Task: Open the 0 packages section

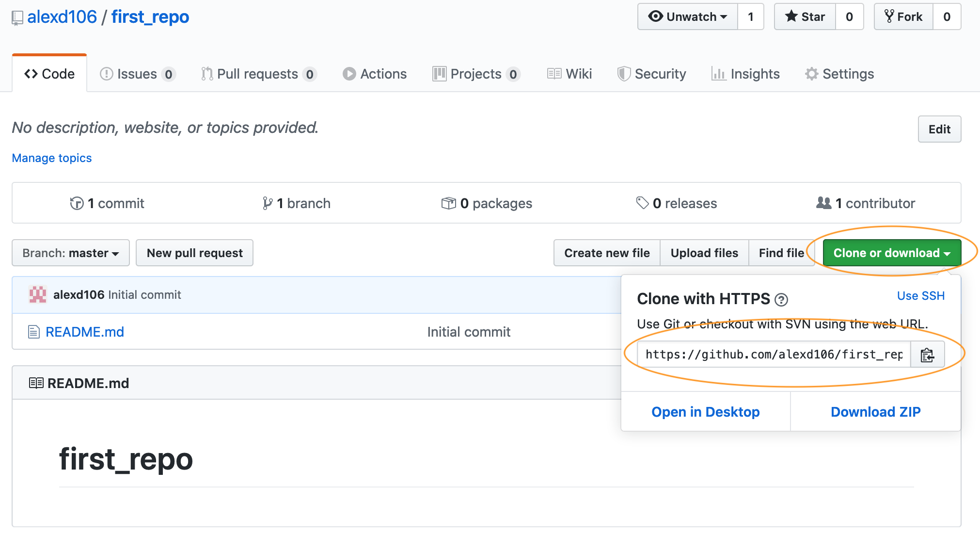Action: pos(487,203)
